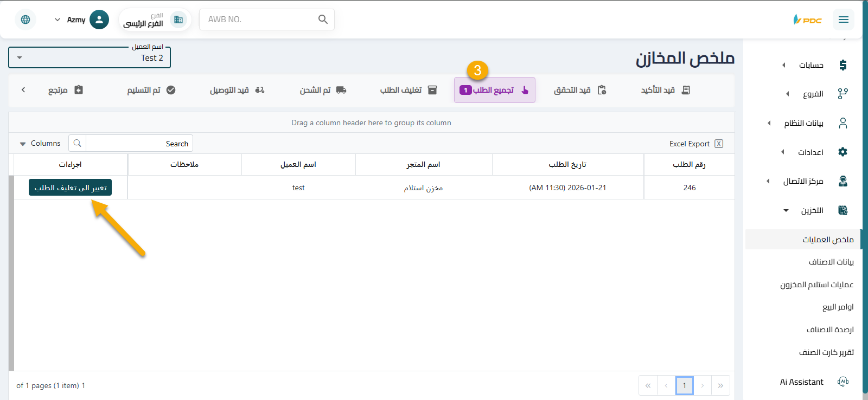Click the Excel Export button

coord(696,144)
